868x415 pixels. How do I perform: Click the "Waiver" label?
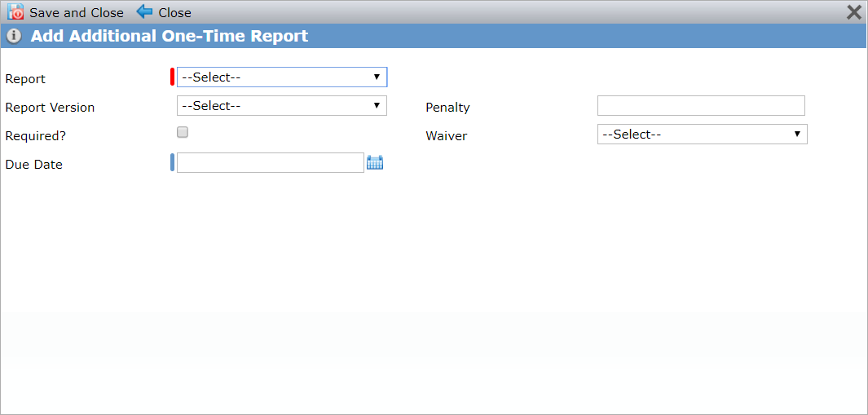(x=446, y=135)
